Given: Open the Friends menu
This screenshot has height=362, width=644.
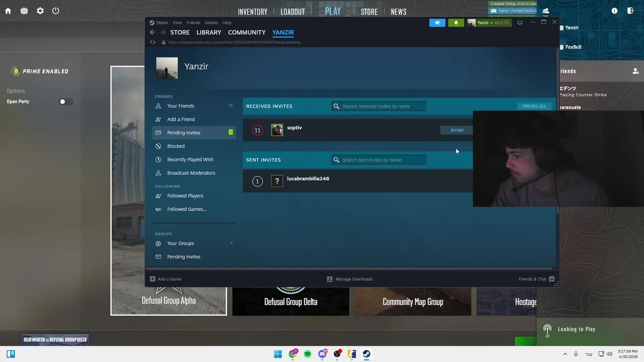Looking at the screenshot, I should 193,23.
